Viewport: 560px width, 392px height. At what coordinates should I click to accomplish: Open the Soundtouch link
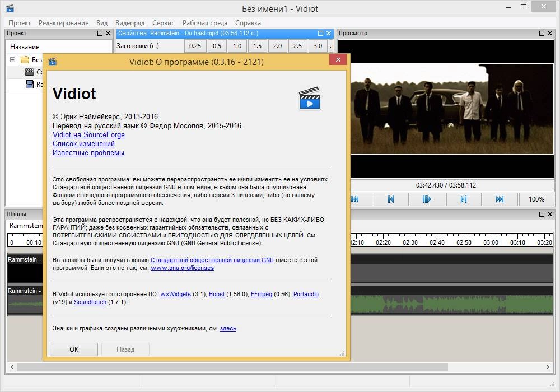[x=90, y=302]
